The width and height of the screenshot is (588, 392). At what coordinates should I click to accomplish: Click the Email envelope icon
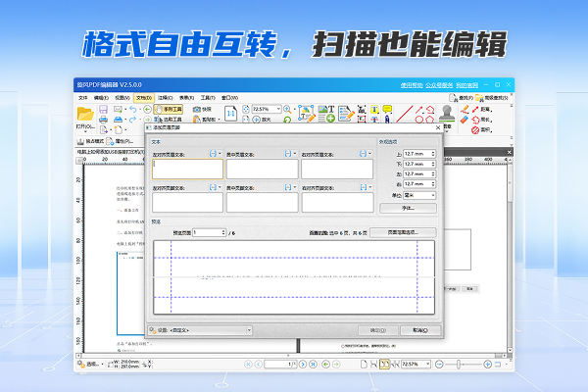point(119,109)
